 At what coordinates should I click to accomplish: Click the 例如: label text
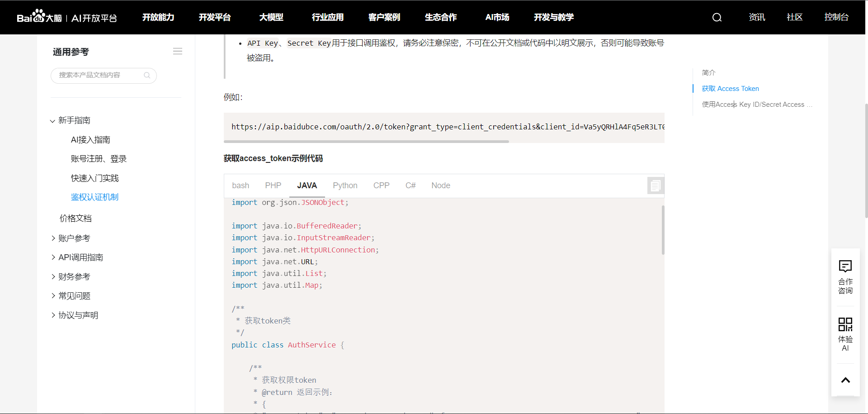point(233,97)
